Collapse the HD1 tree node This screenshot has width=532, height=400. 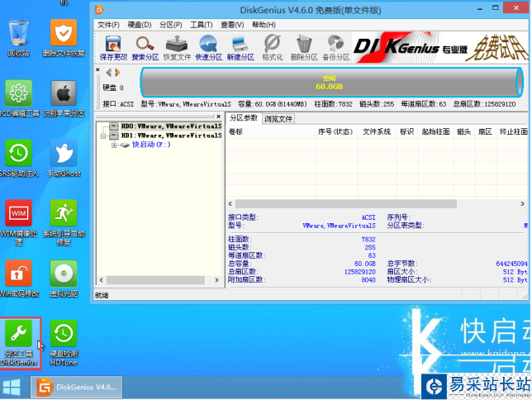tap(103, 136)
